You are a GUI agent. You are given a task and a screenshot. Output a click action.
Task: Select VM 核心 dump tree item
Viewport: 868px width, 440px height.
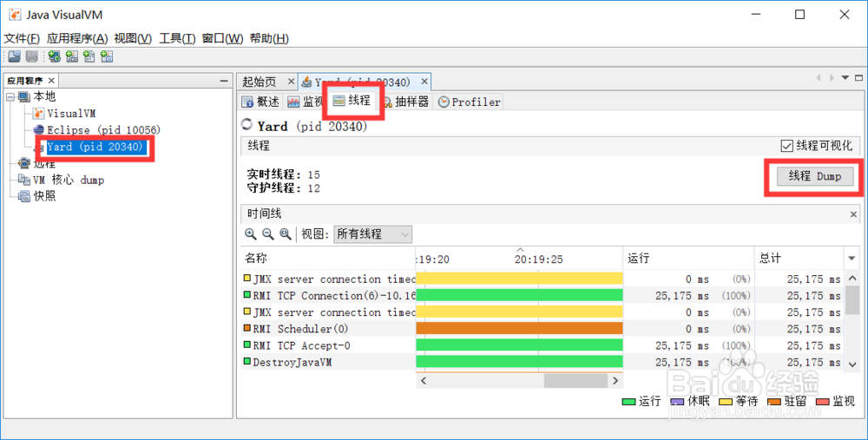click(61, 180)
